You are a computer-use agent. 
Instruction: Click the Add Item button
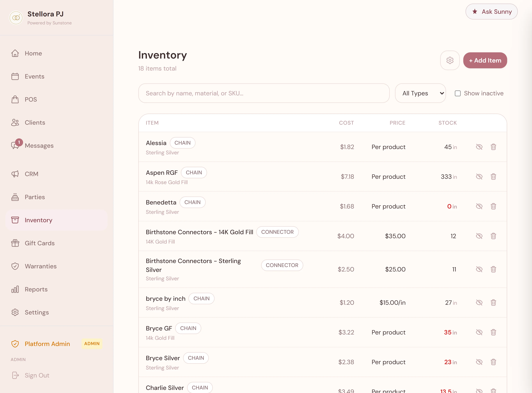click(x=485, y=60)
